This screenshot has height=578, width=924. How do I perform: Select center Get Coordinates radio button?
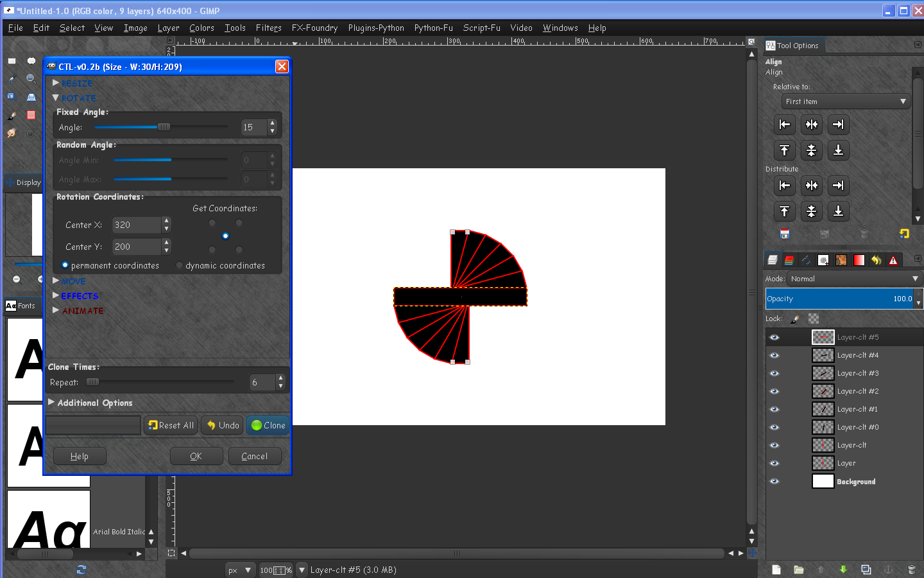point(225,236)
